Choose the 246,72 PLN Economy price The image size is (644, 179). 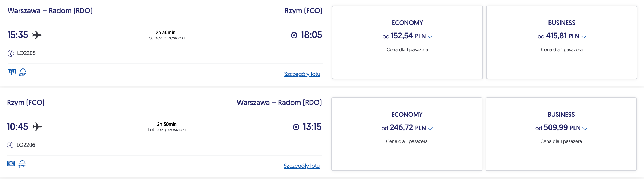click(408, 128)
